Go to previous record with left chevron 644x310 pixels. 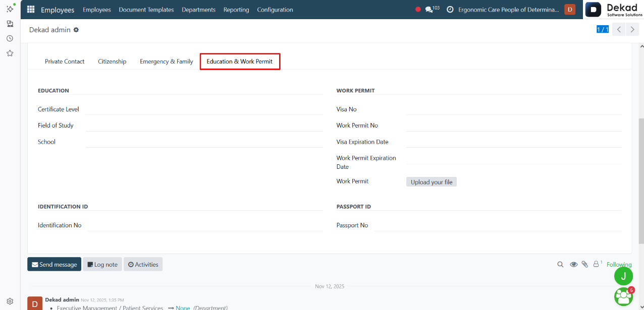coord(619,29)
